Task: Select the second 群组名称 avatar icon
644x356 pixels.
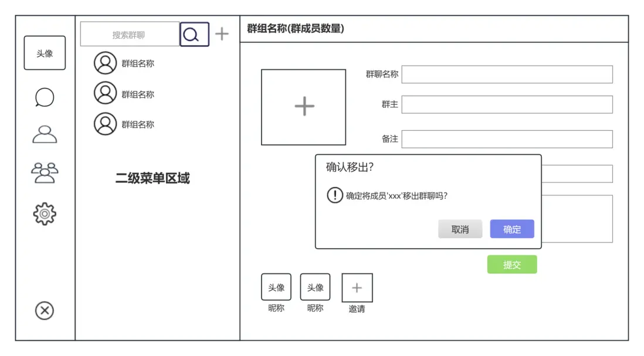Action: click(x=105, y=93)
